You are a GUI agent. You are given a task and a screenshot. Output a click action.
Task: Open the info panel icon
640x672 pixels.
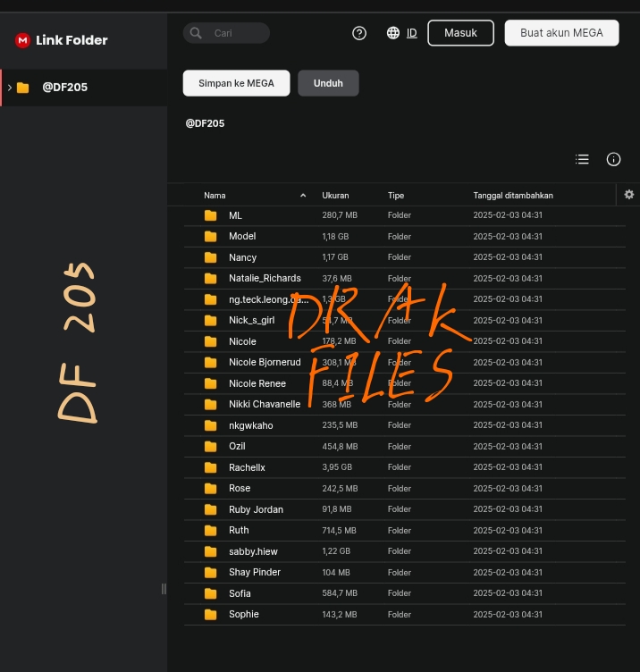tap(613, 159)
